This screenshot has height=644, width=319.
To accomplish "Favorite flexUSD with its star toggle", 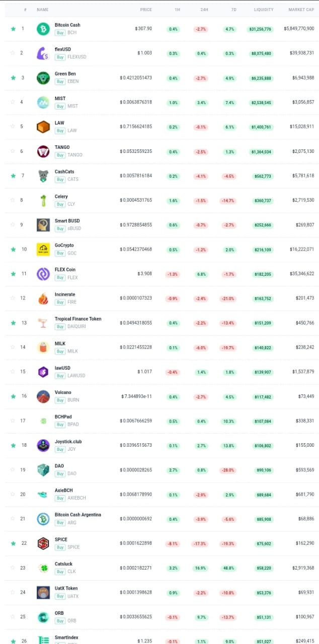I will (x=13, y=53).
